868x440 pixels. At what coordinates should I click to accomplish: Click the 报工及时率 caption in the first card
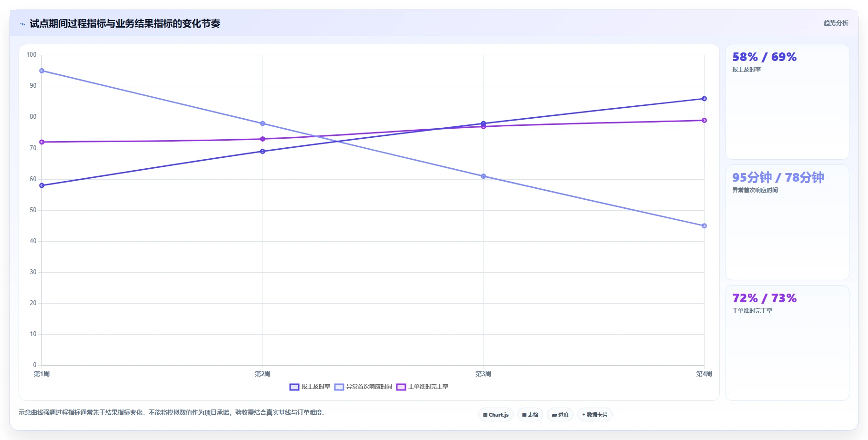click(747, 70)
